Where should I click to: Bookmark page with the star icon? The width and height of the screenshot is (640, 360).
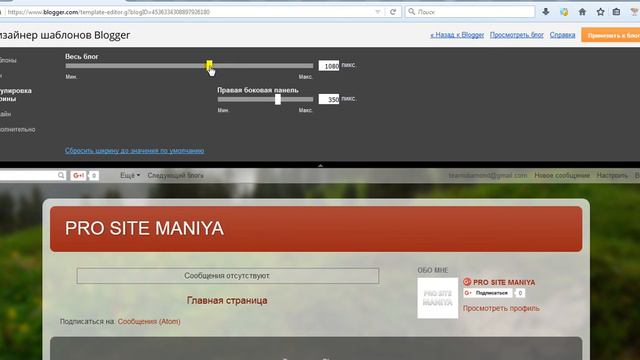click(600, 12)
